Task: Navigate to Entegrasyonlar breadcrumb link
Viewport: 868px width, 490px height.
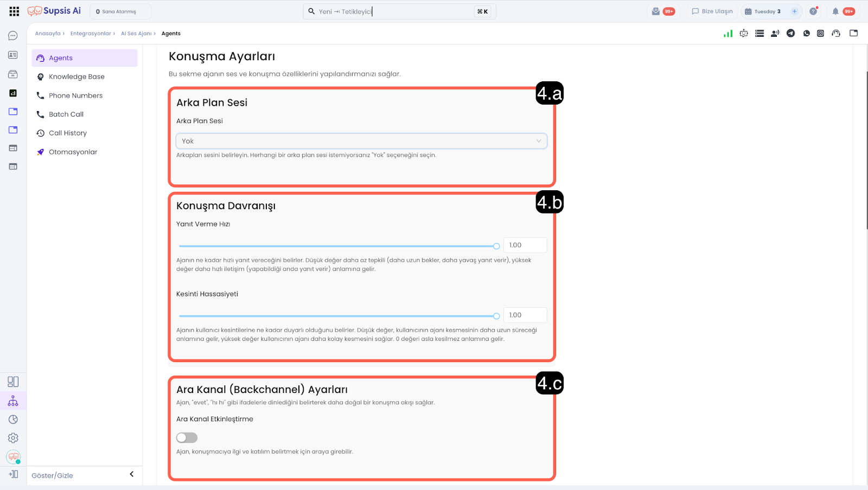Action: point(91,34)
